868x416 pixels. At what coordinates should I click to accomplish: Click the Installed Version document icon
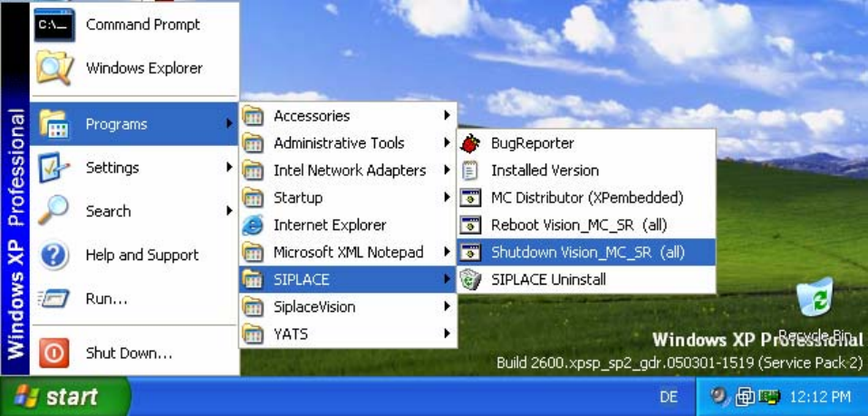click(470, 170)
